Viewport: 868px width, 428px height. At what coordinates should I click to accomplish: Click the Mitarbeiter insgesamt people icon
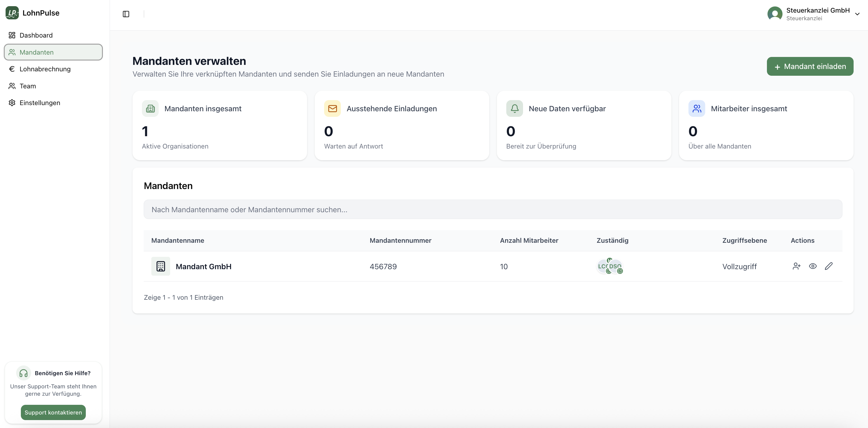point(696,108)
